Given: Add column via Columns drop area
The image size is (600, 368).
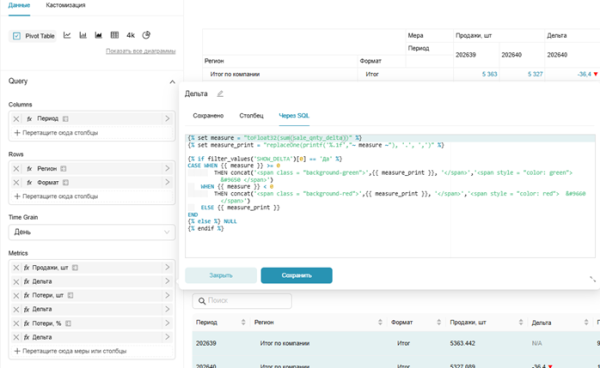Looking at the screenshot, I should click(92, 133).
